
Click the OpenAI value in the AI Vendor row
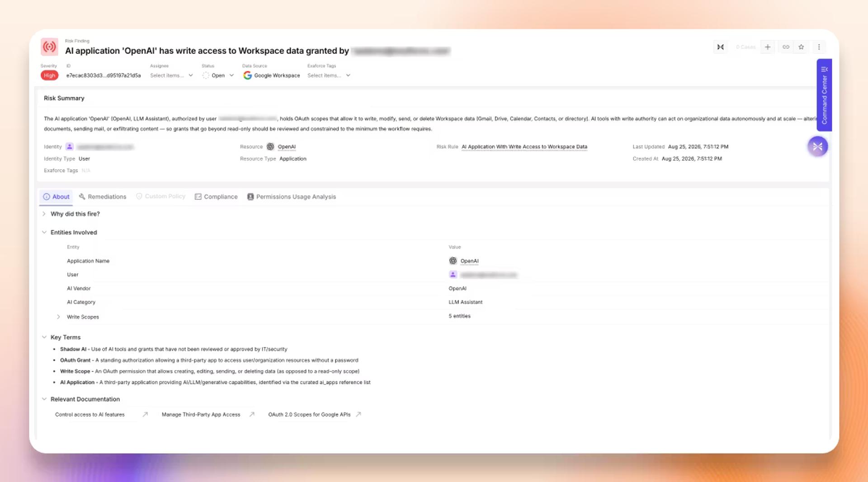click(458, 288)
